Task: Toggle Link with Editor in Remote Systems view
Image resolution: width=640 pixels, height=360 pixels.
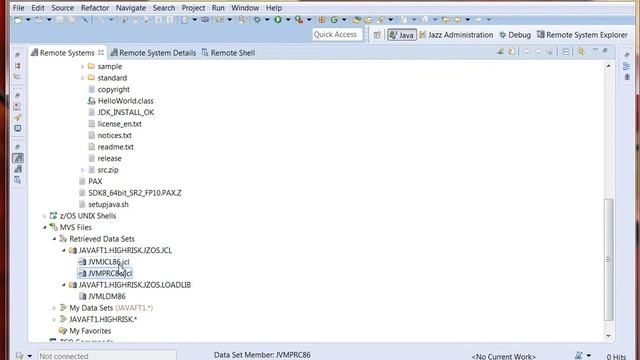Action: [581, 51]
